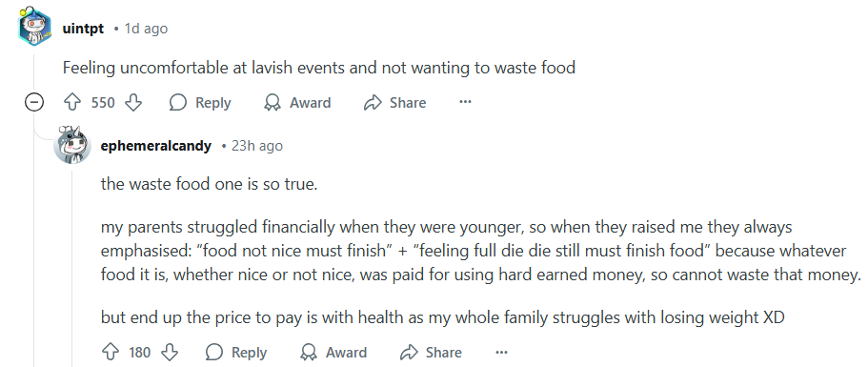Screen dimensions: 868x367
Task: Collapse uintpt's comment thread
Action: [34, 102]
